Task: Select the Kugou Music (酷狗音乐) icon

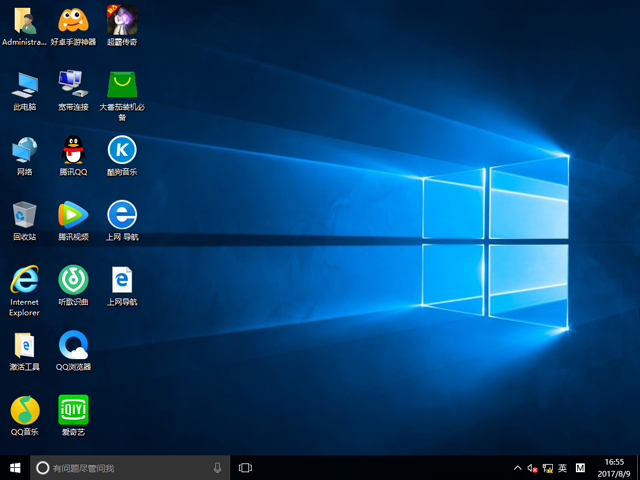Action: 122,150
